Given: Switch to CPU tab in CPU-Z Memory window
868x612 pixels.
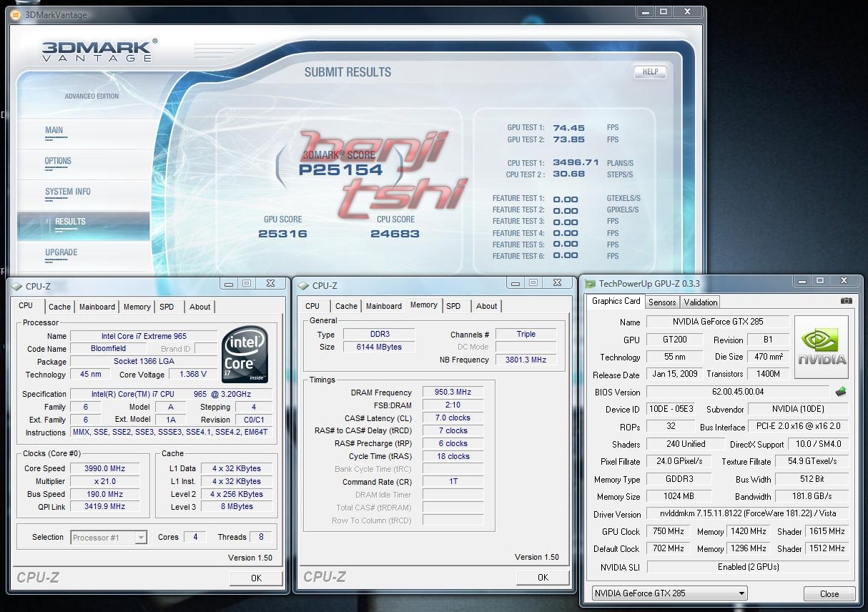Looking at the screenshot, I should [x=312, y=306].
